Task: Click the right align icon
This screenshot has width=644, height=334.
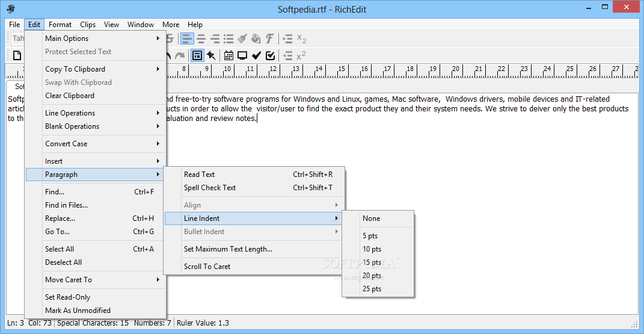Action: pos(215,39)
